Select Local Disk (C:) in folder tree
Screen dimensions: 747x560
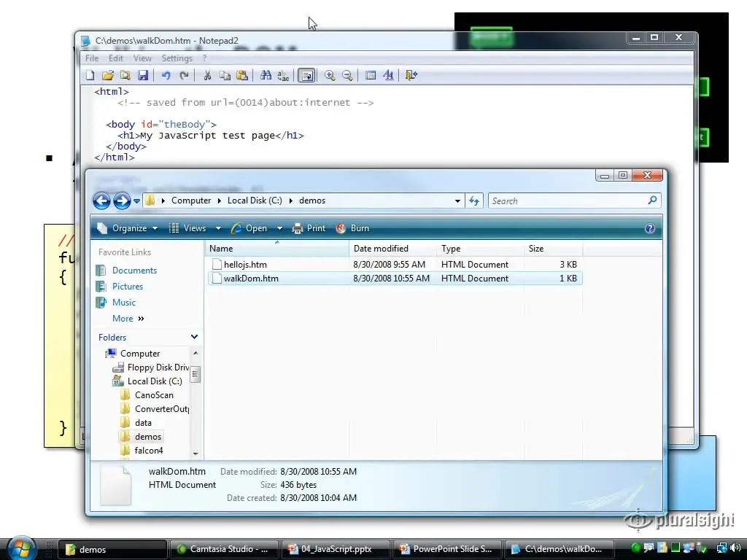pos(155,381)
